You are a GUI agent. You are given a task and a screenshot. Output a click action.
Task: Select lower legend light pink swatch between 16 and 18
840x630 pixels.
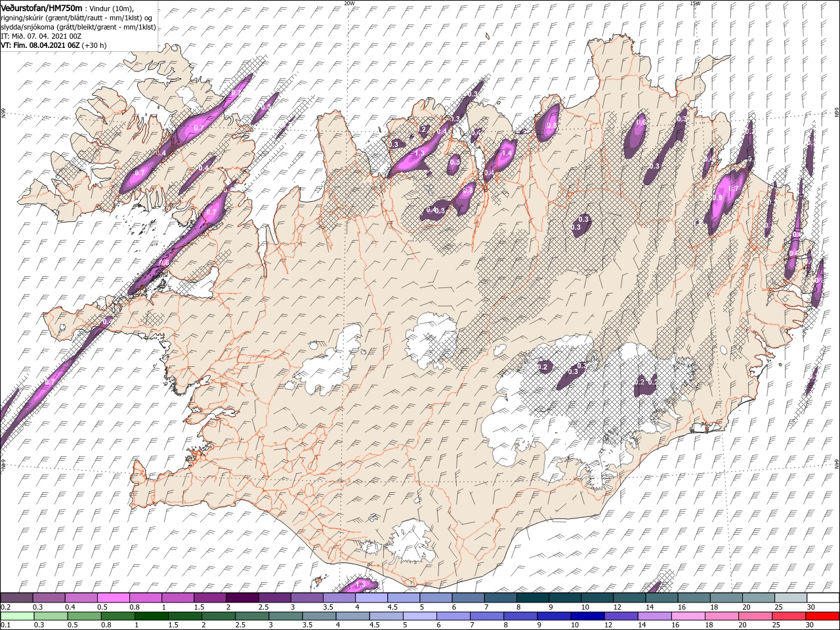coord(690,616)
